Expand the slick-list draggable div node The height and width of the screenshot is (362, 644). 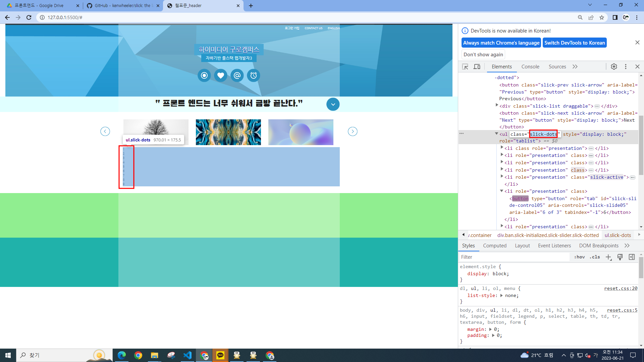pos(497,105)
